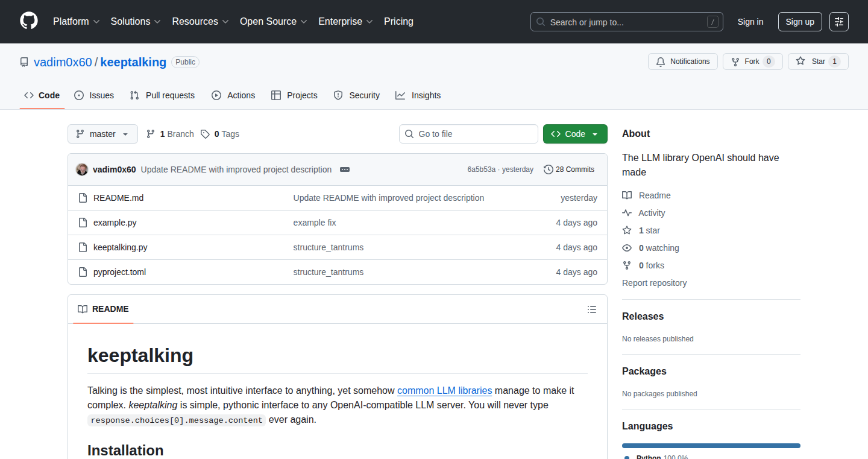Click the pyproject.toml file icon
868x459 pixels.
(83, 272)
